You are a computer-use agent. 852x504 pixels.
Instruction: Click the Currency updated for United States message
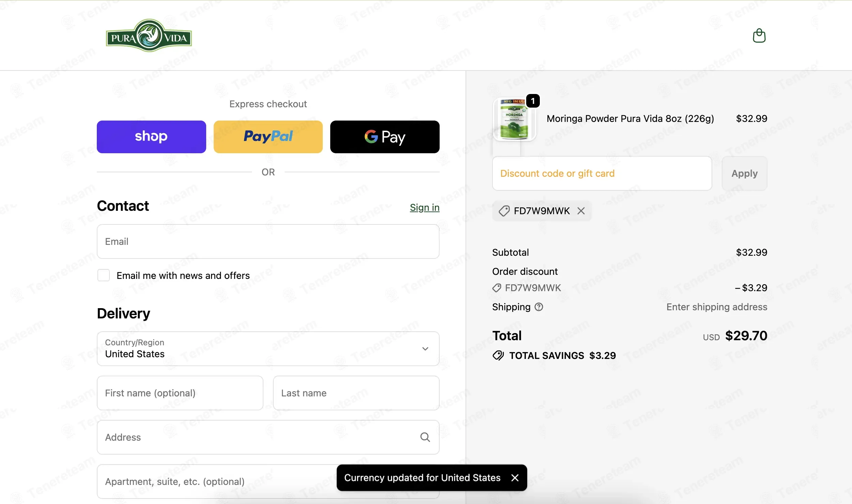click(422, 478)
